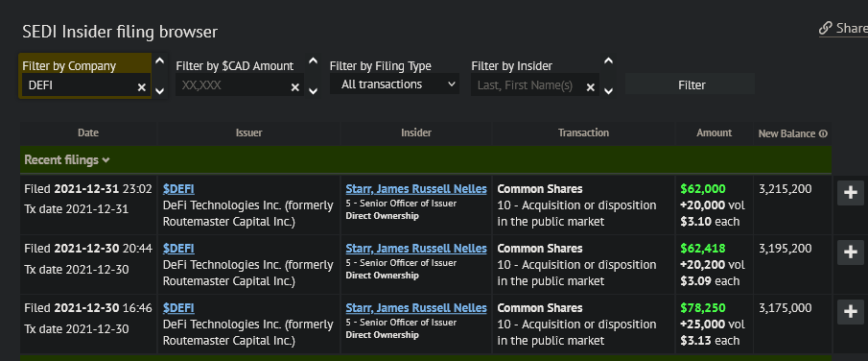The width and height of the screenshot is (868, 361).
Task: Open the All transactions filing type dropdown
Action: pyautogui.click(x=395, y=84)
